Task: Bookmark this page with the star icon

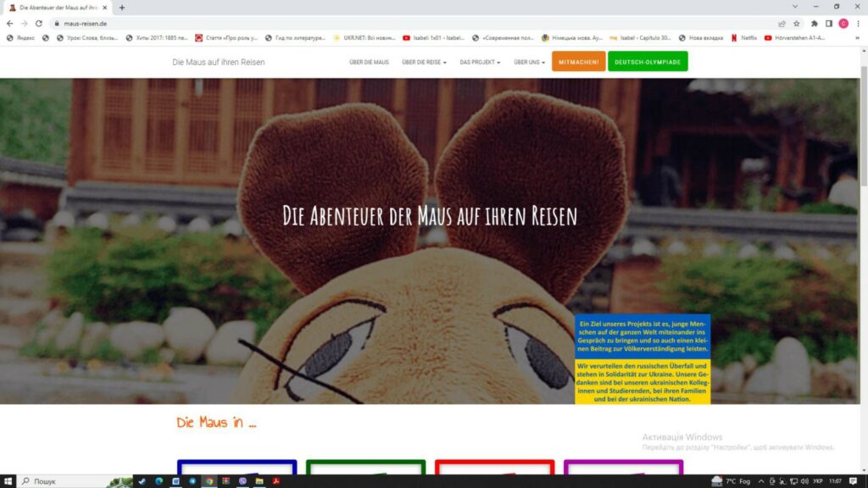Action: (x=797, y=24)
